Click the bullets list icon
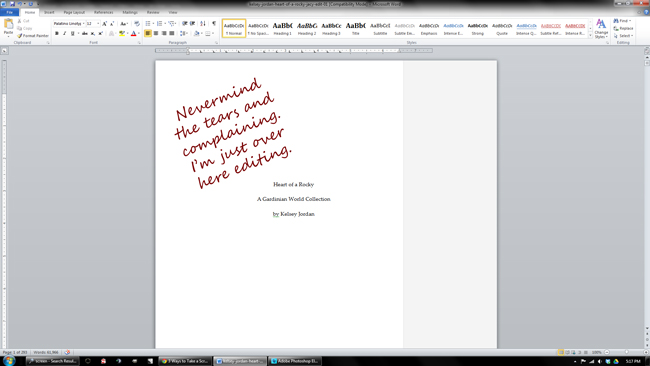Image resolution: width=650 pixels, height=366 pixels. click(x=148, y=24)
